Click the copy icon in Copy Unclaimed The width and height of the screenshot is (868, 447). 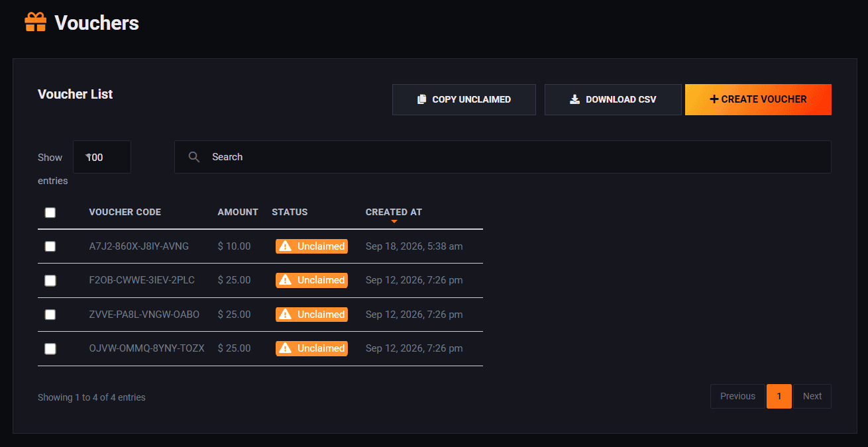click(421, 99)
